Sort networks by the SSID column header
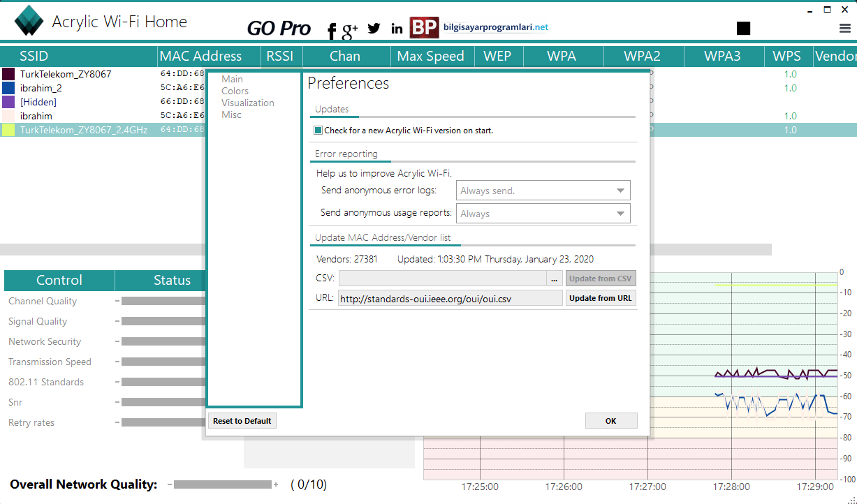 78,56
